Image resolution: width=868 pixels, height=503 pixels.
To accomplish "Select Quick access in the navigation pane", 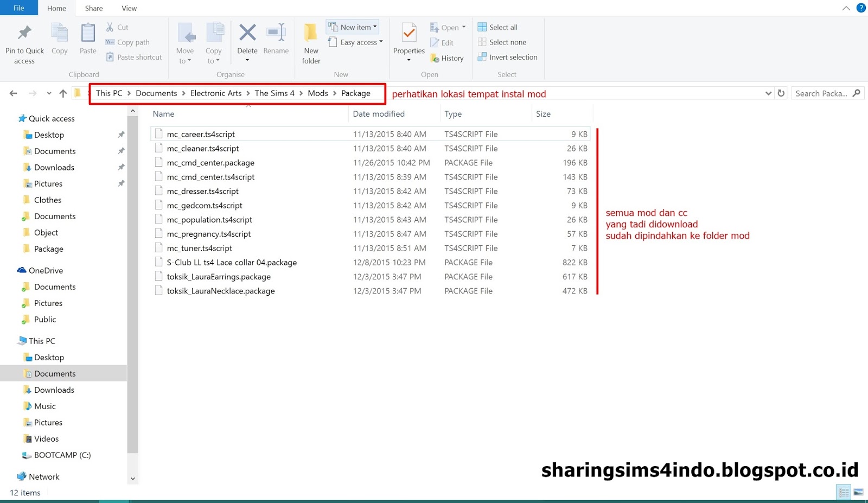I will coord(52,118).
